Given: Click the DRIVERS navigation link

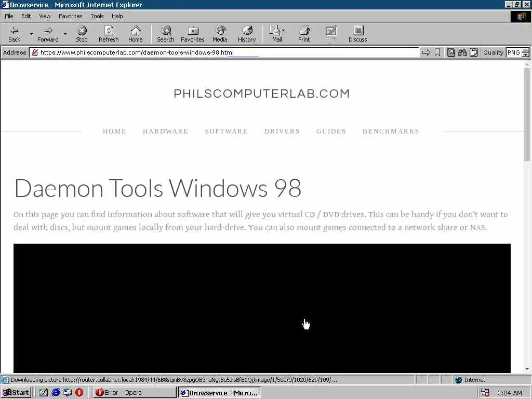Looking at the screenshot, I should tap(282, 131).
